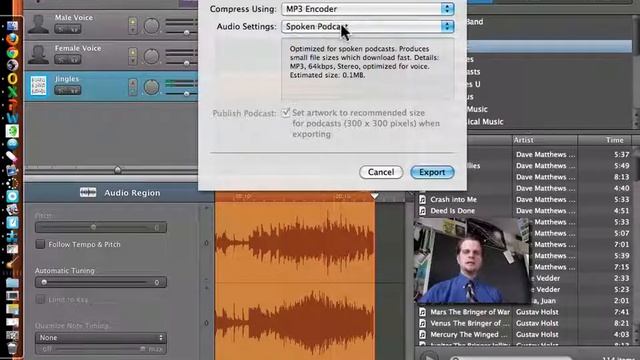This screenshot has height=360, width=640.
Task: Toggle the Limit to Key checkbox
Action: click(40, 300)
